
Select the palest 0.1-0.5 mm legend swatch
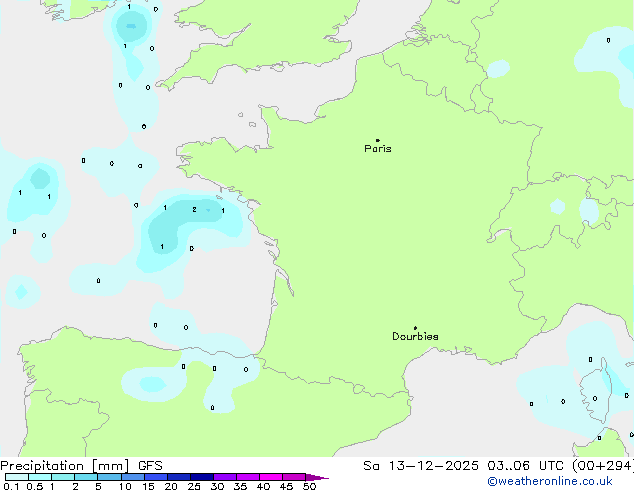tap(17, 477)
